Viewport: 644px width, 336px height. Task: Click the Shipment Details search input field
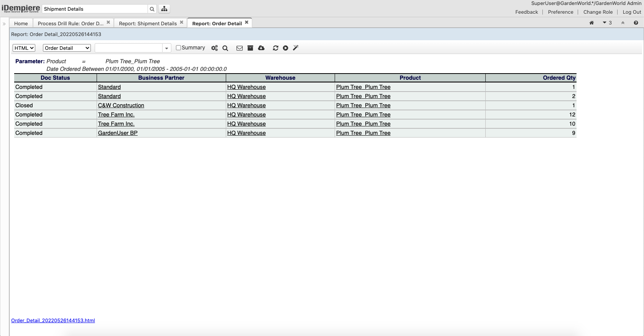pos(95,9)
